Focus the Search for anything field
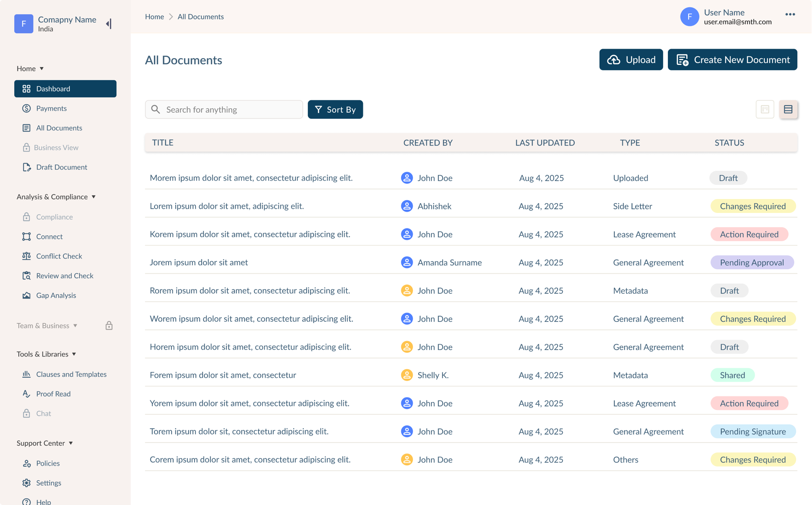Viewport: 812px width, 505px height. (x=224, y=110)
